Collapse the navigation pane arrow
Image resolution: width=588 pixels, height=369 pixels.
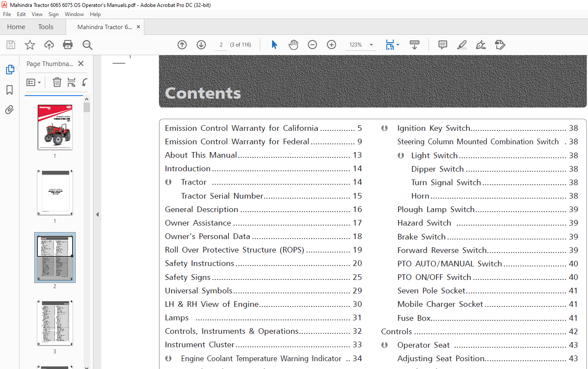[97, 214]
